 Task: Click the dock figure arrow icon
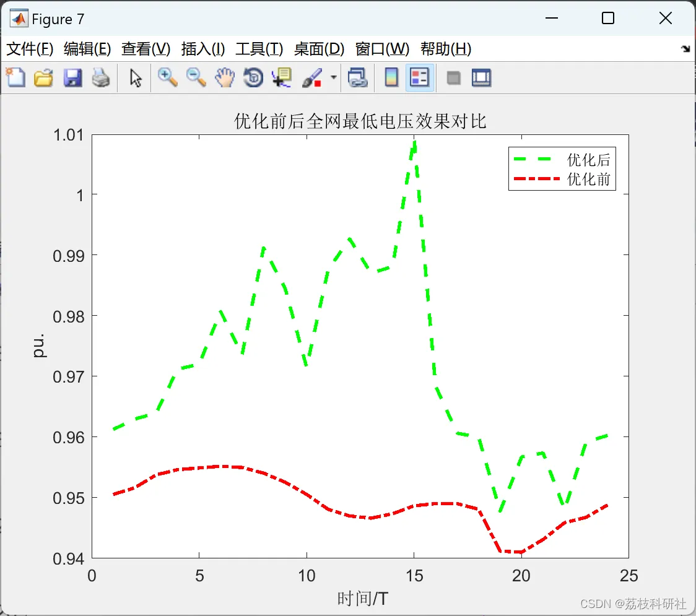tap(685, 48)
